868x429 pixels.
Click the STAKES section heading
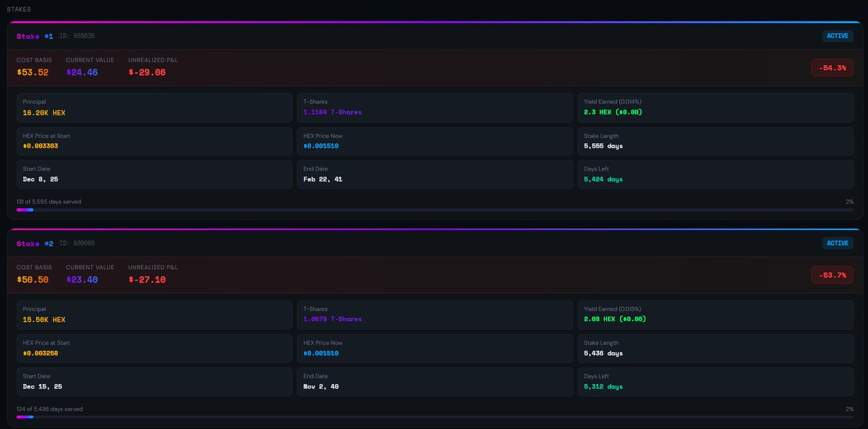click(x=19, y=9)
